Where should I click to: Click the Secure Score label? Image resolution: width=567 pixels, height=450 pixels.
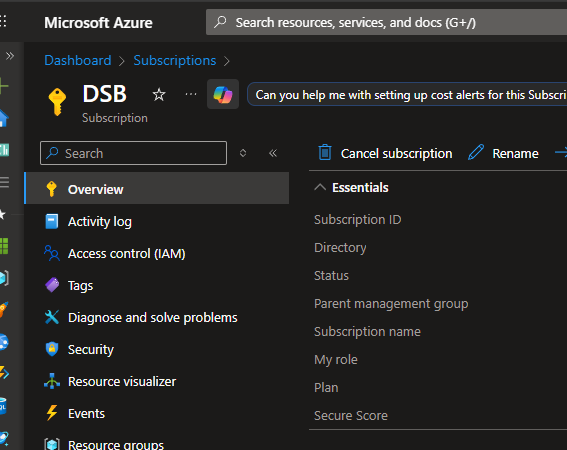coord(351,416)
